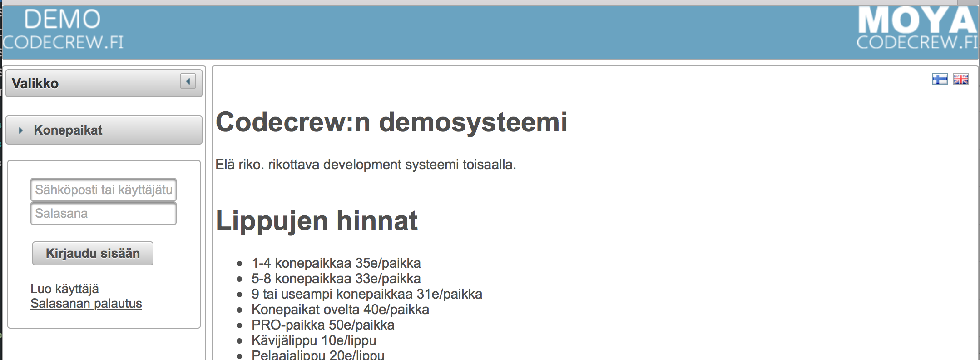Viewport: 980px width, 360px height.
Task: Focus the Salasana password field
Action: (104, 214)
